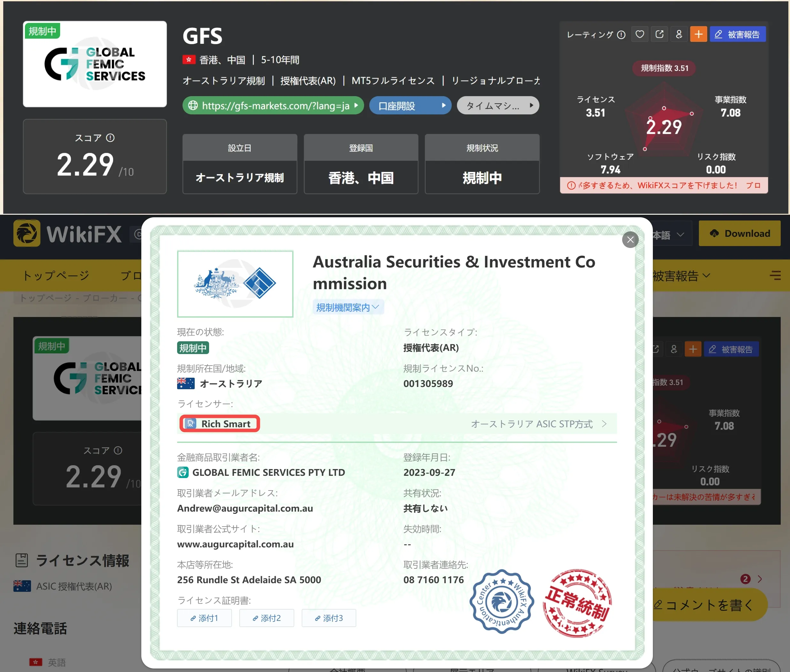Click the license type 授権代表(AR) in the dialog
The image size is (790, 672).
pos(431,347)
